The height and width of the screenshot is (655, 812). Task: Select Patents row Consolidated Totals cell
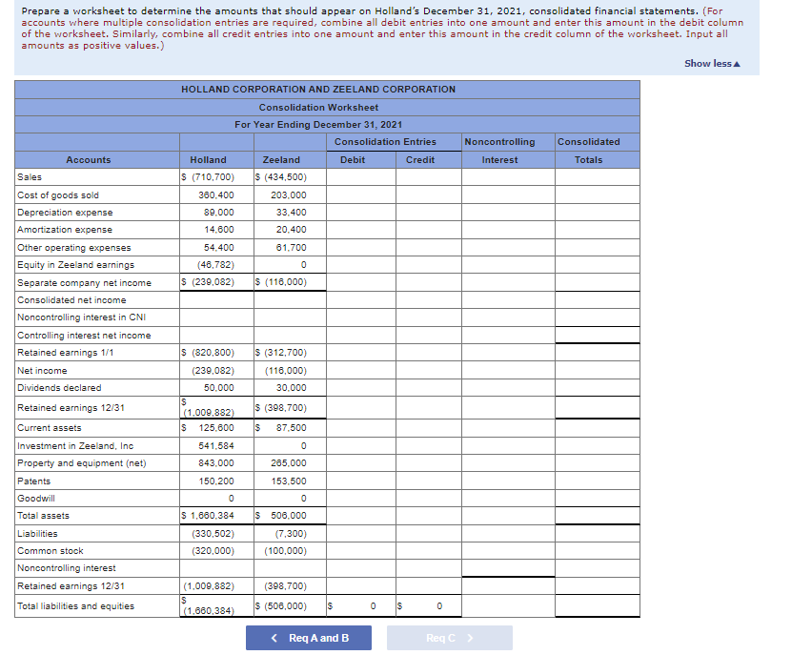tap(598, 481)
